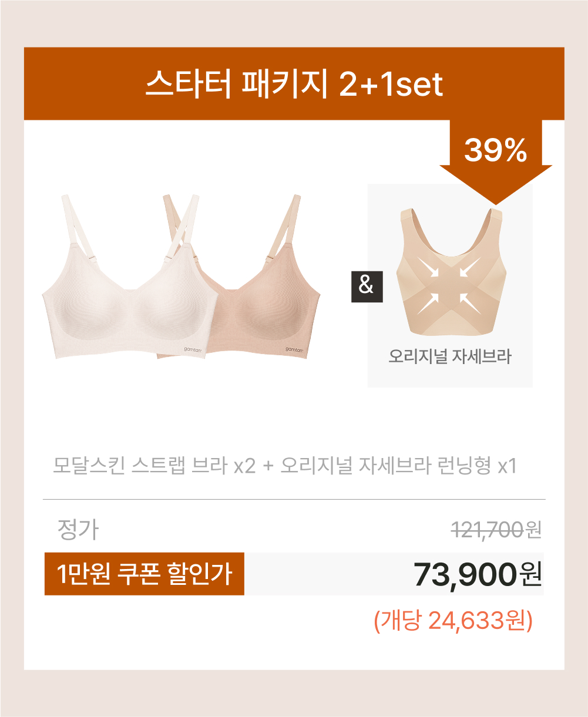Click the 정가 label
The image size is (588, 717).
click(78, 530)
